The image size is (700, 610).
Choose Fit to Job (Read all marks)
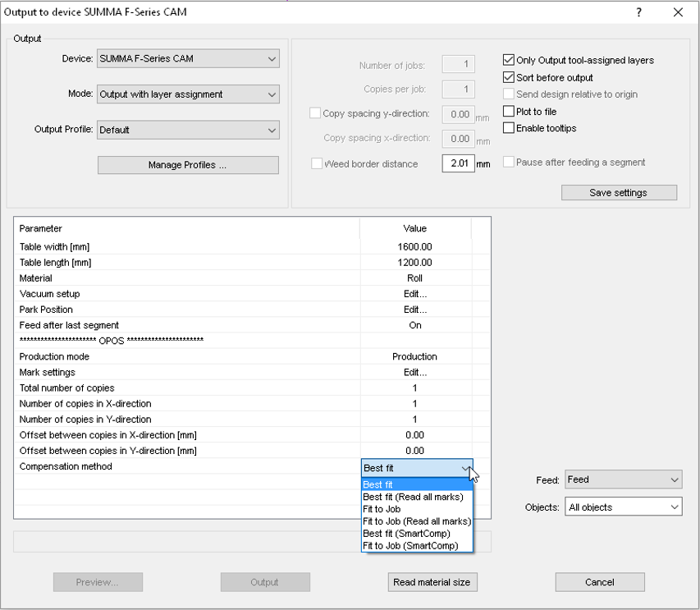point(417,521)
